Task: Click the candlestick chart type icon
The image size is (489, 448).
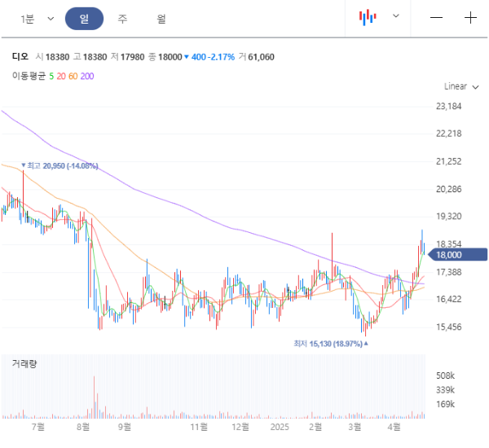Action: pos(368,17)
